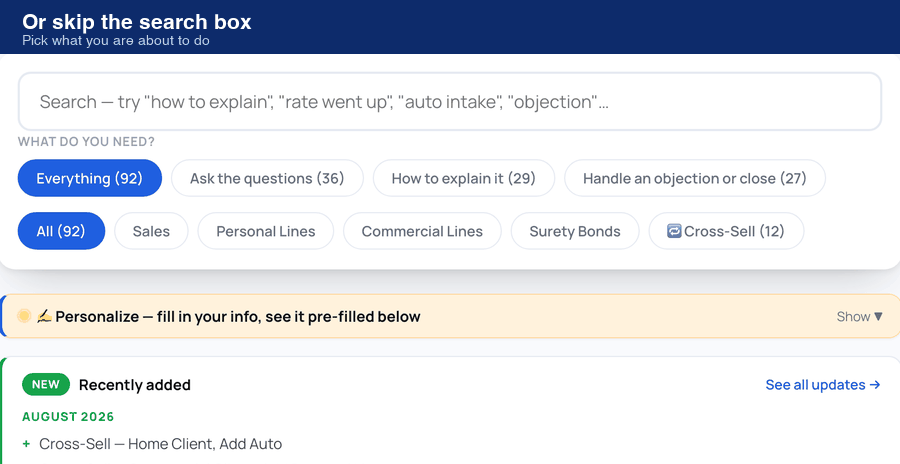Image resolution: width=900 pixels, height=464 pixels.
Task: Open Cross-Sell — Home Client, Add Auto
Action: pyautogui.click(x=161, y=444)
